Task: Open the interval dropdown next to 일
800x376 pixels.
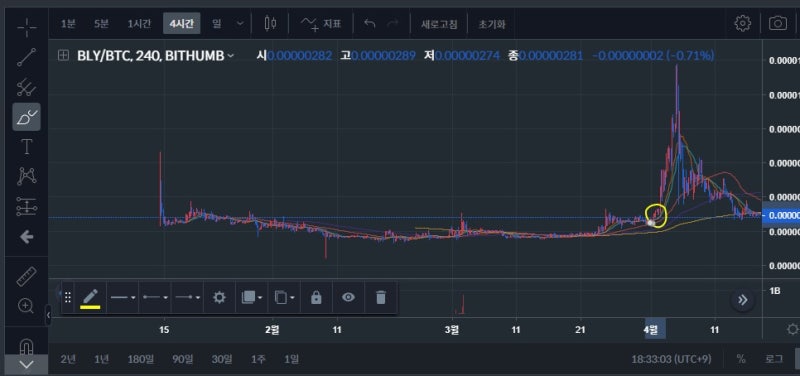Action: pos(240,23)
